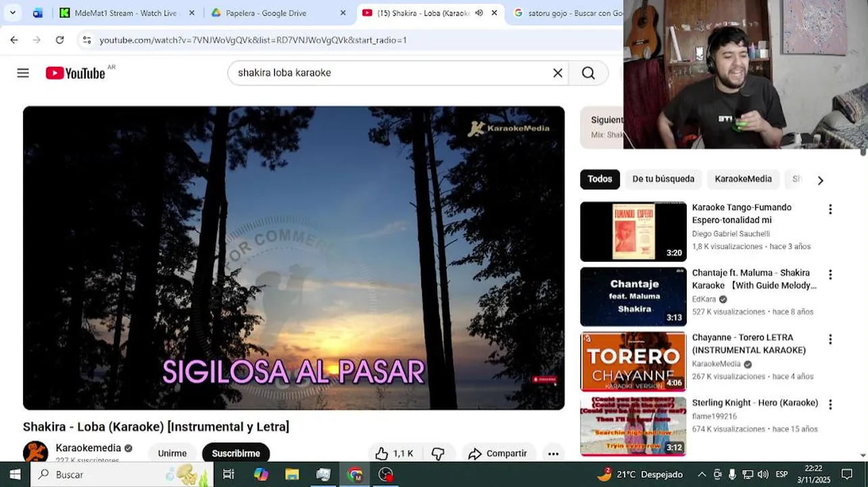Open Sterling Knight Hero karaoke thumbnail
868x487 pixels.
click(633, 427)
